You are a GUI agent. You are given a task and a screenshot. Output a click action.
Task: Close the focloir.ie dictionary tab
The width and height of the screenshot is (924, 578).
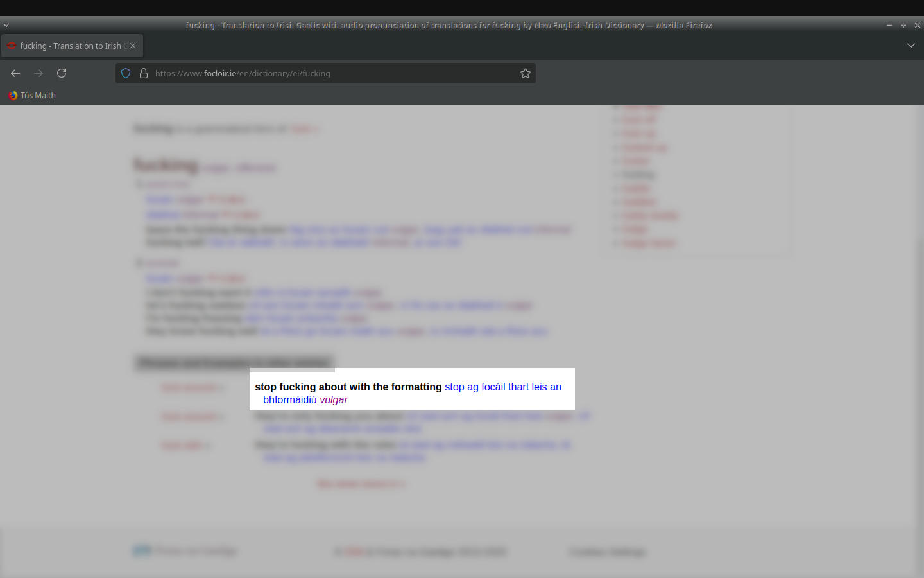coord(133,46)
